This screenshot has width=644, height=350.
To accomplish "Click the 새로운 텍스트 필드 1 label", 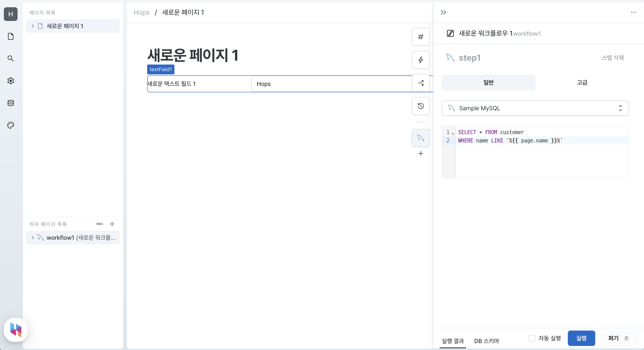I will 172,84.
